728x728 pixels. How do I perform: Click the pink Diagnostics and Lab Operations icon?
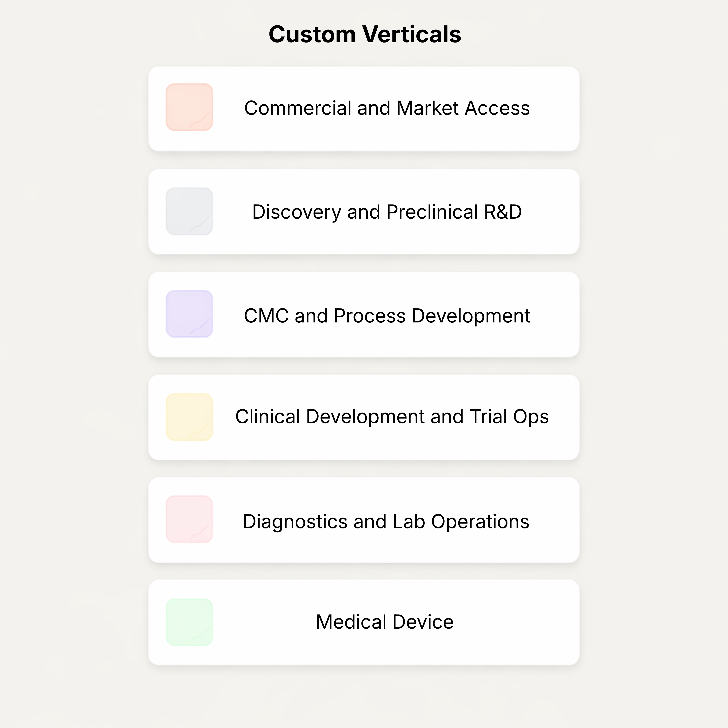coord(189,519)
